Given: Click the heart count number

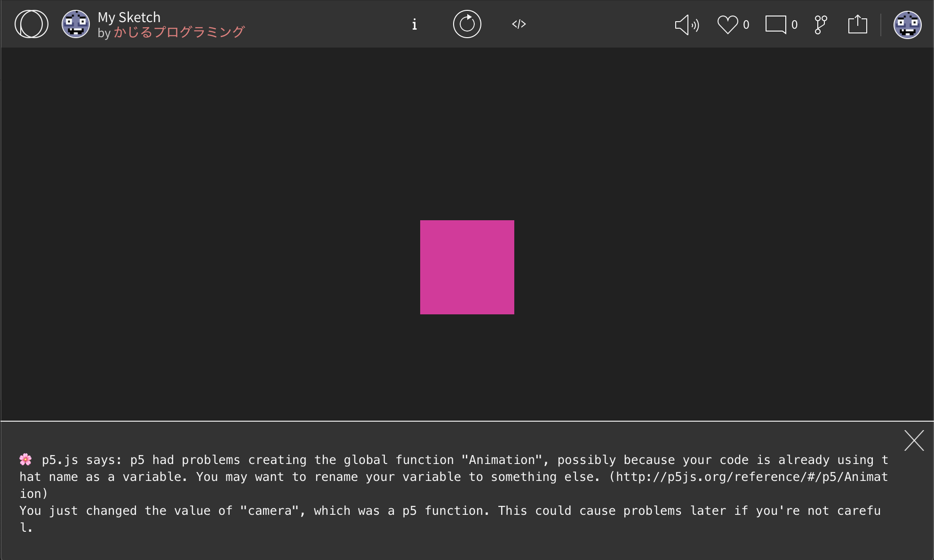Looking at the screenshot, I should coord(746,24).
